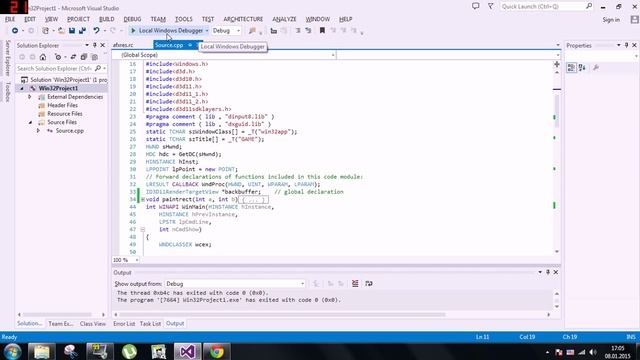Screen dimensions: 640x360
Task: Click the Categorized view icon in Properties
Action: 571,68
